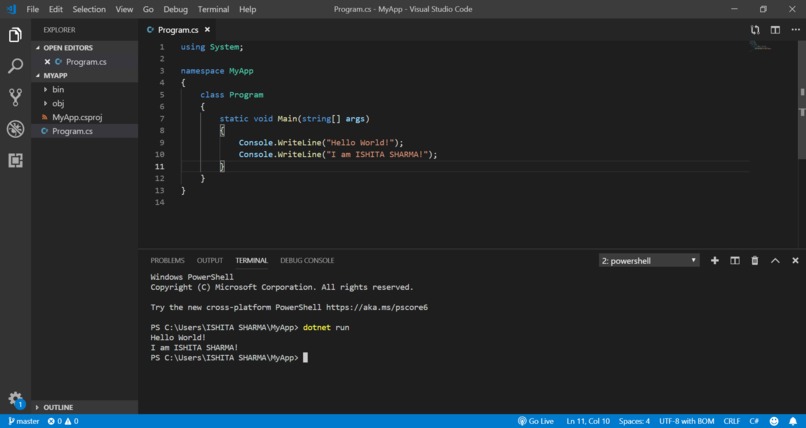The height and width of the screenshot is (428, 806).
Task: Open the editor More Actions ellipsis
Action: pos(795,30)
